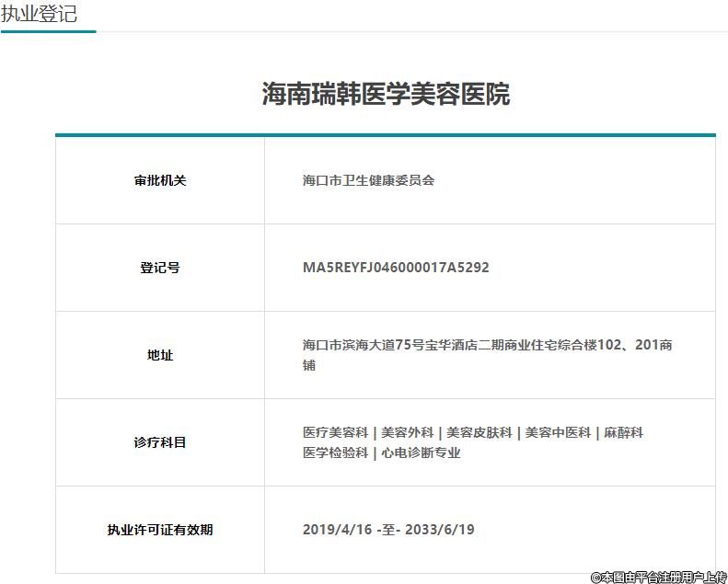
Task: Choose the 美容皮肤科 department
Action: tap(479, 432)
